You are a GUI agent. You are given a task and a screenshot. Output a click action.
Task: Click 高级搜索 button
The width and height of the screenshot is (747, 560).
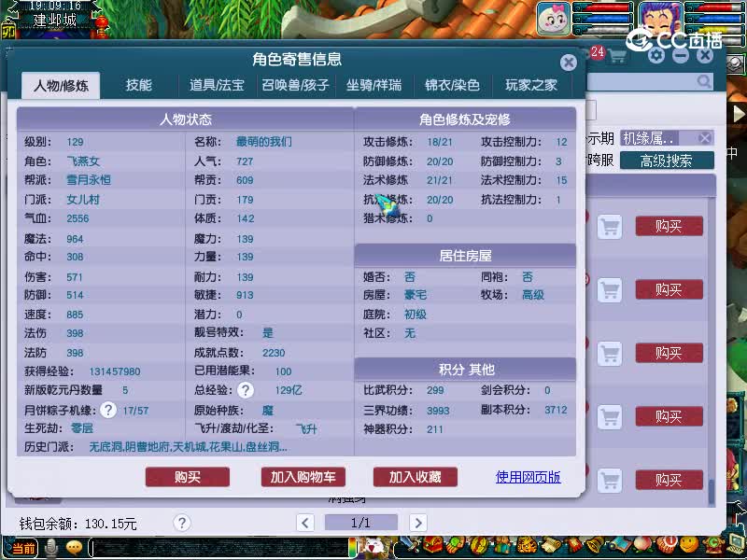(x=667, y=161)
